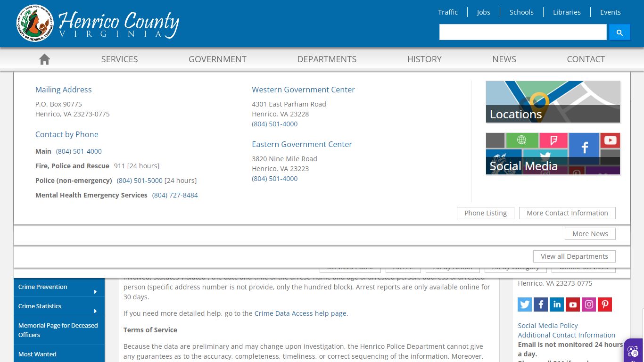Select the 3820 Nine Mile Road text
The height and width of the screenshot is (362, 644).
(284, 159)
